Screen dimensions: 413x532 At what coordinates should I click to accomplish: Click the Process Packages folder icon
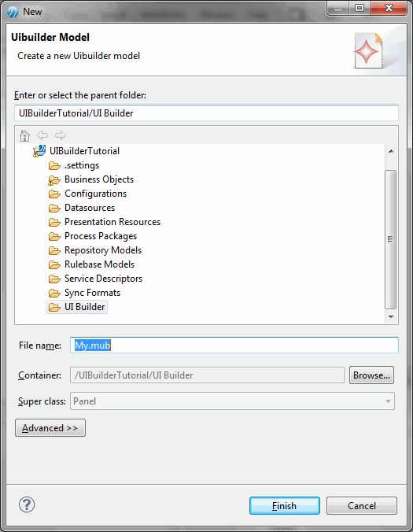coord(54,236)
